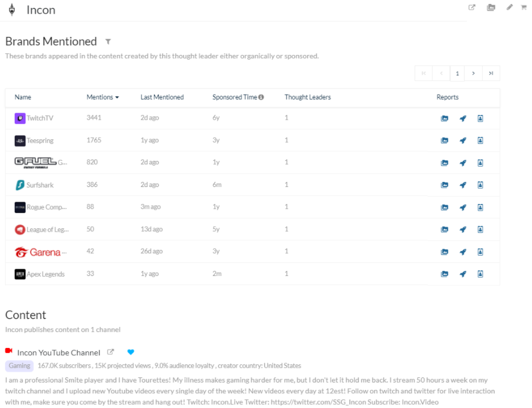Click the Incon logo icon in header
This screenshot has width=532, height=408.
coord(12,10)
